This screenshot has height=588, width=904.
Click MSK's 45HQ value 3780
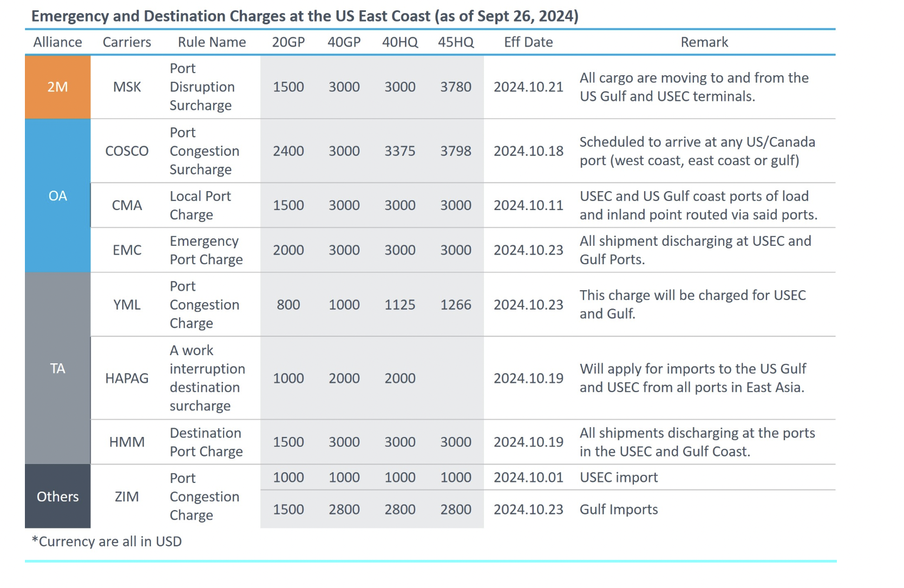[x=456, y=87]
